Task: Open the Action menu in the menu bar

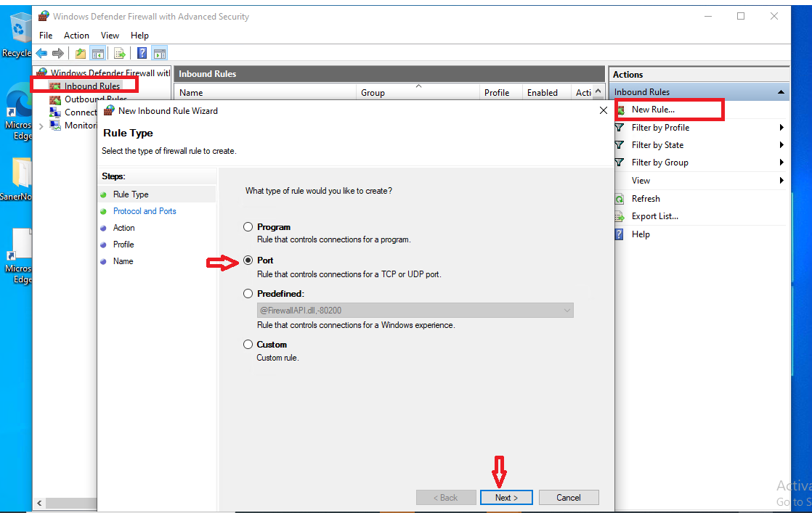Action: (77, 35)
